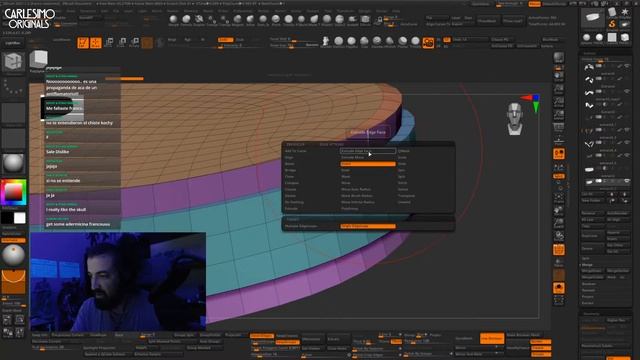Choose Unweld in ZModeler popup
640x360 pixels.
[404, 202]
